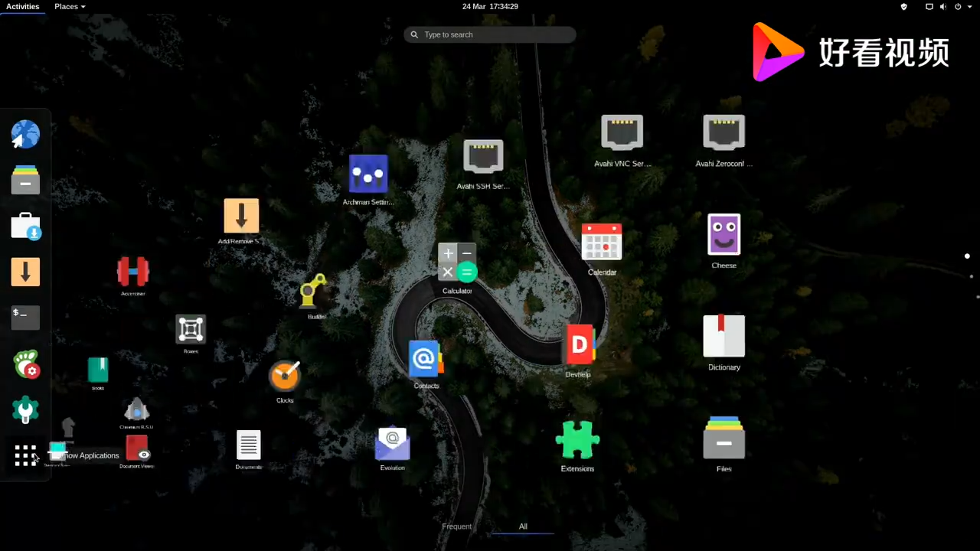
Task: Open the web browser from the dock
Action: pos(25,135)
